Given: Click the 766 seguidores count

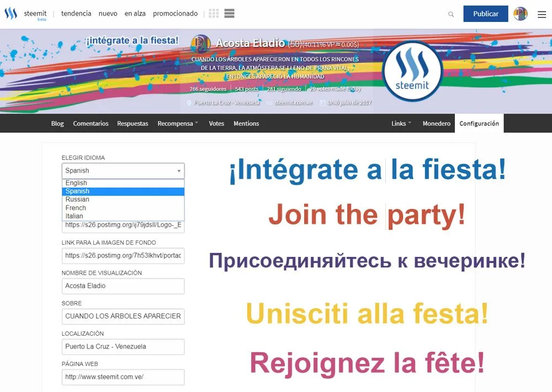Looking at the screenshot, I should [208, 89].
